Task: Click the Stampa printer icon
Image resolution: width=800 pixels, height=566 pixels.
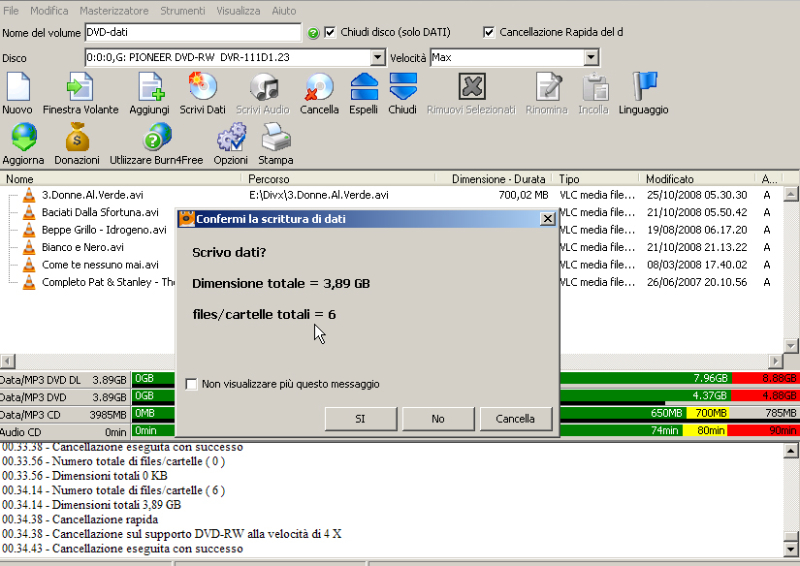Action: (x=276, y=138)
